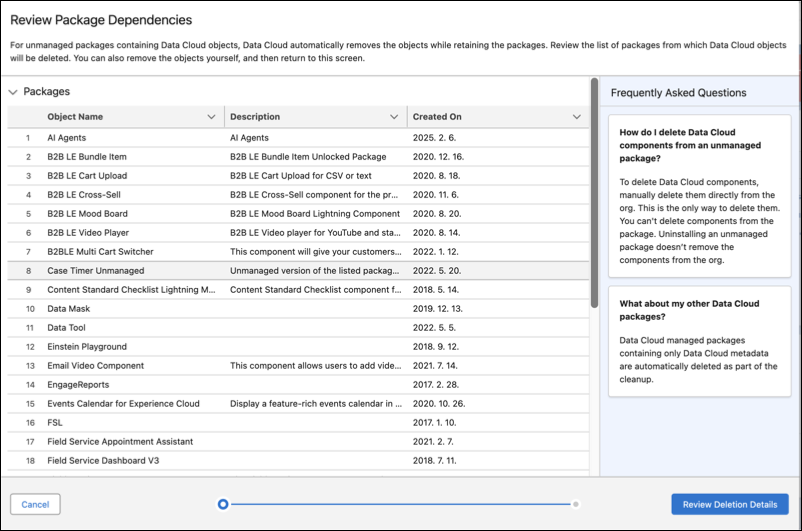
Task: Click FAQ 'How do I delete Data Cloud components'
Action: [690, 145]
